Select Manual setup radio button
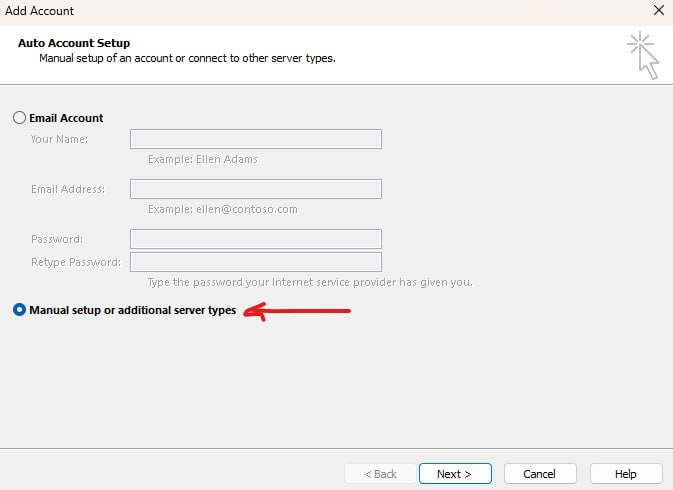The height and width of the screenshot is (490, 673). [19, 310]
